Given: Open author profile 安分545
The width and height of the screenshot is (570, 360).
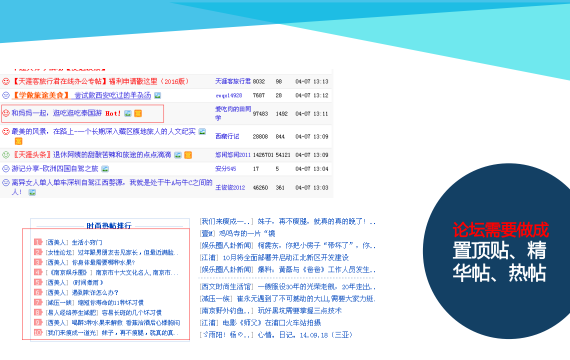Looking at the screenshot, I should tap(226, 169).
